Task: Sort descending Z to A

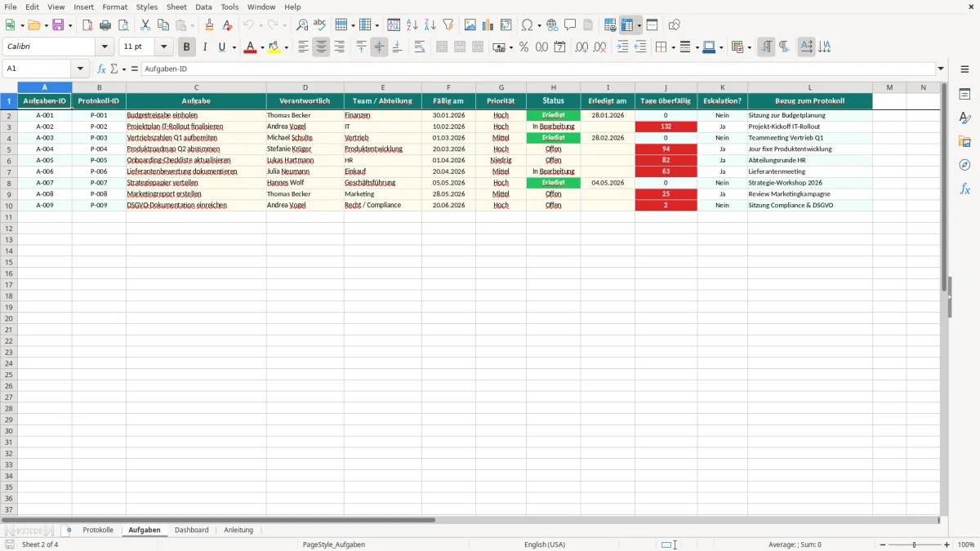Action: [430, 25]
